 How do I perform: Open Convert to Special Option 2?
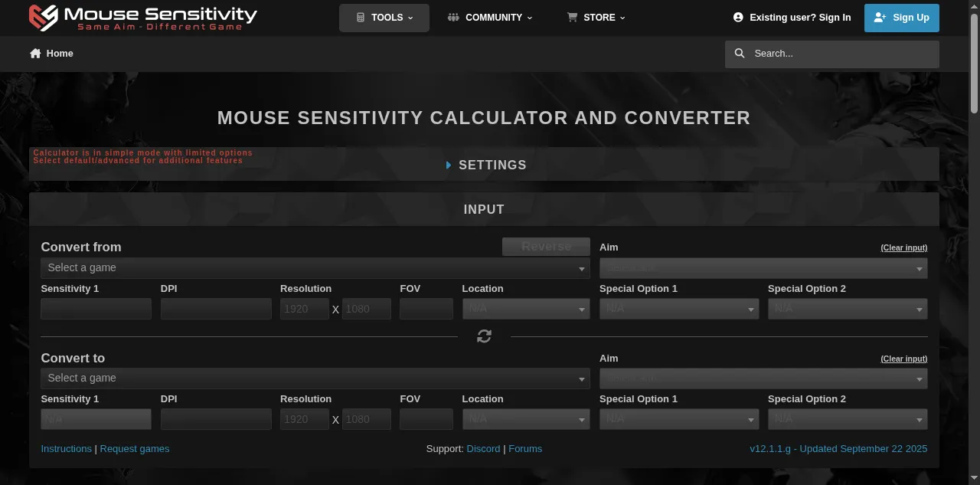click(848, 419)
